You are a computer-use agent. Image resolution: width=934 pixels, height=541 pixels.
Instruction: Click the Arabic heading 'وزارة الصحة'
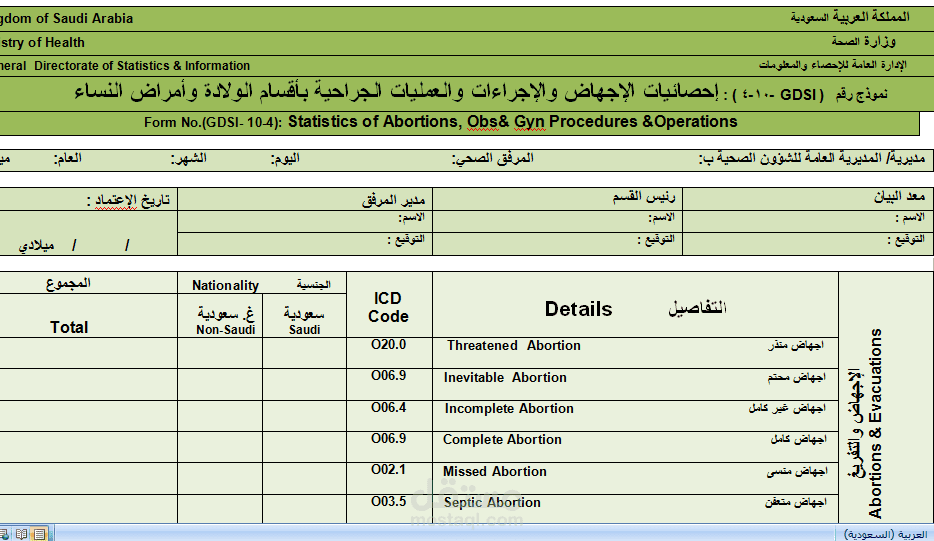(x=864, y=41)
